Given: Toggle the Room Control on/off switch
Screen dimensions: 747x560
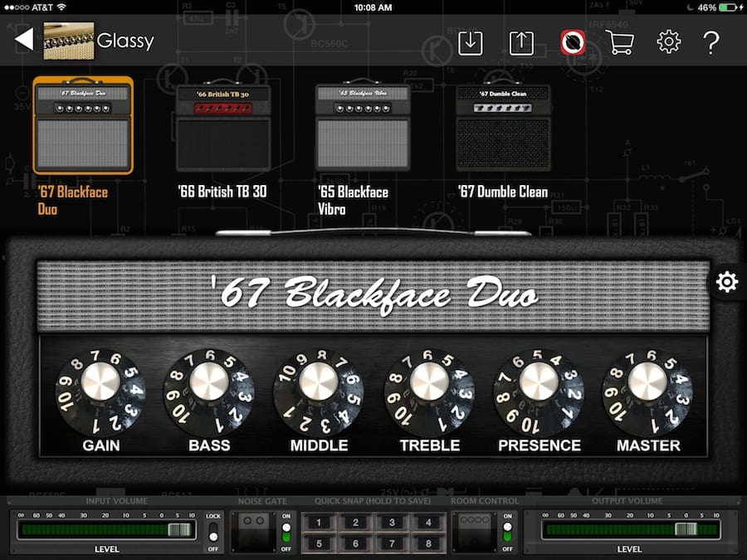Looking at the screenshot, I should click(507, 531).
